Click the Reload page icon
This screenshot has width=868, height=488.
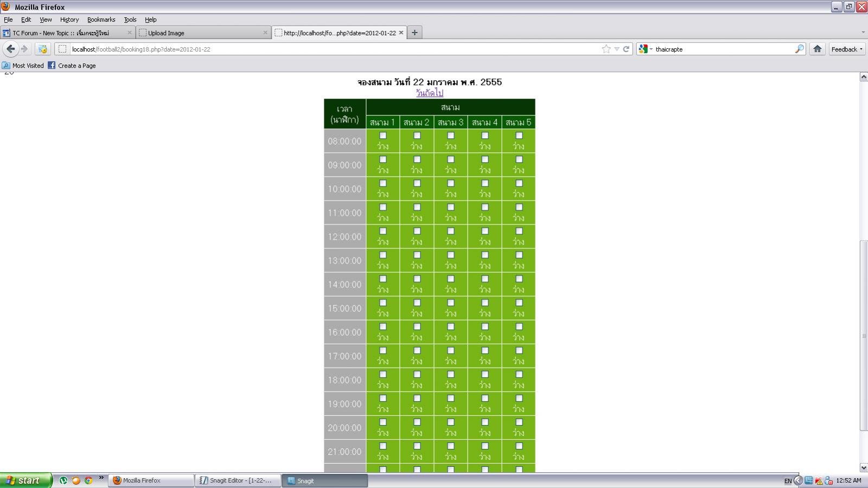(x=626, y=49)
